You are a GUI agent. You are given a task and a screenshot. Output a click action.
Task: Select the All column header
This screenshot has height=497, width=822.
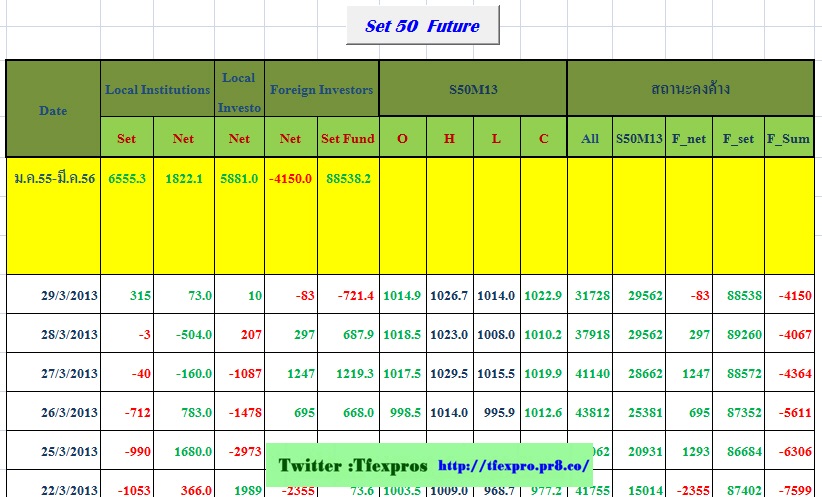(590, 139)
